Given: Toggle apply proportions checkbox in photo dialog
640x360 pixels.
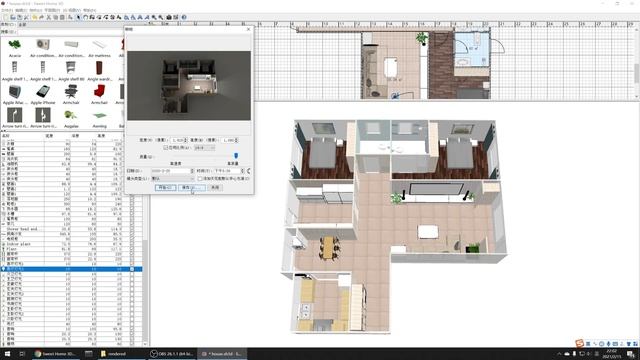Looking at the screenshot, I should pos(165,147).
